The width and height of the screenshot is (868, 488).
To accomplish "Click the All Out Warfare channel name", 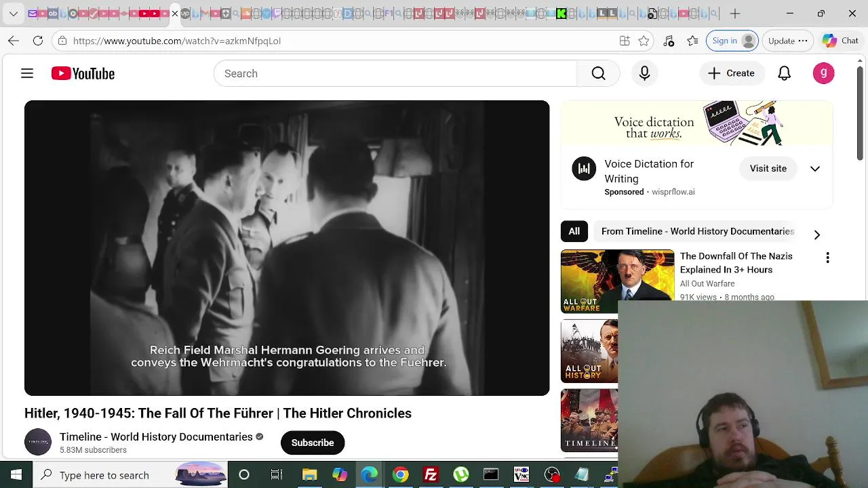I will pos(707,284).
